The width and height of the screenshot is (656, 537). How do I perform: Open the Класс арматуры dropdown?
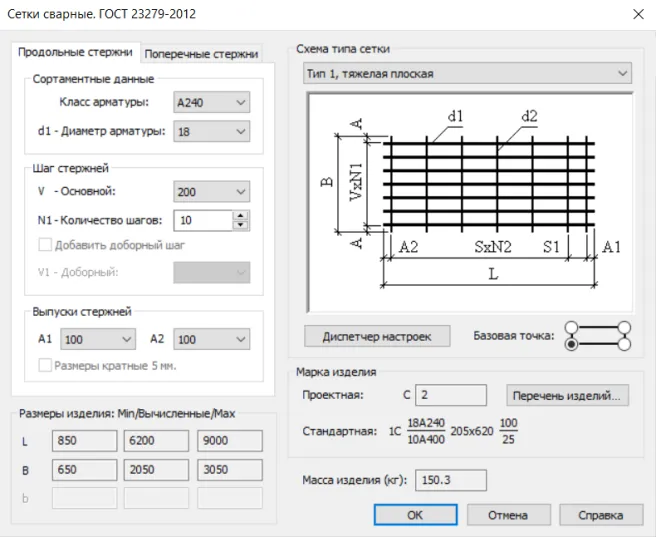212,102
